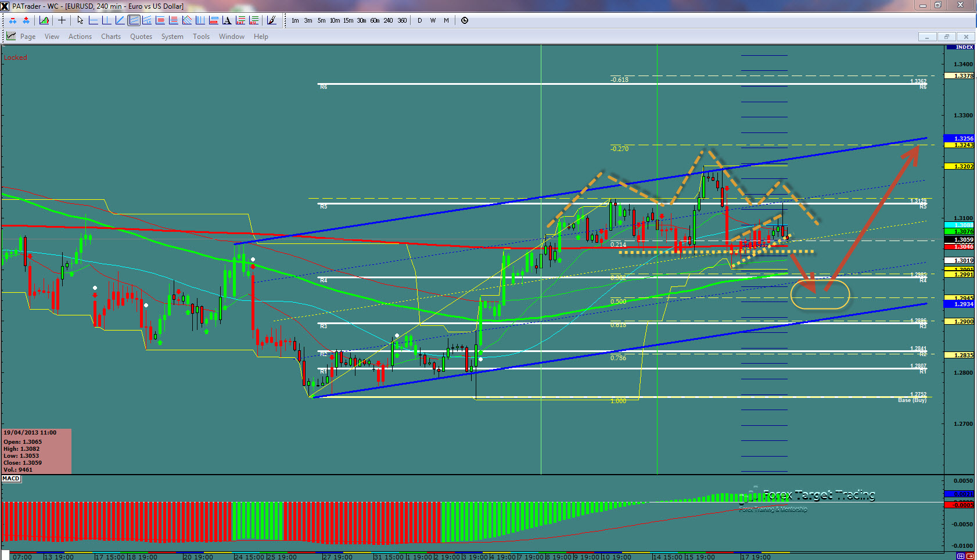Switch chart to 240 minute timeframe
Image resolution: width=977 pixels, height=560 pixels.
point(388,20)
